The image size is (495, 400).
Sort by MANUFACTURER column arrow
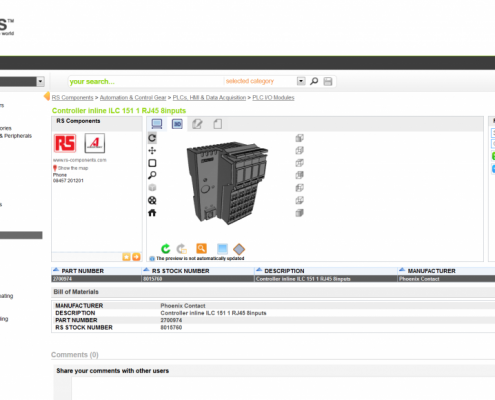point(402,270)
